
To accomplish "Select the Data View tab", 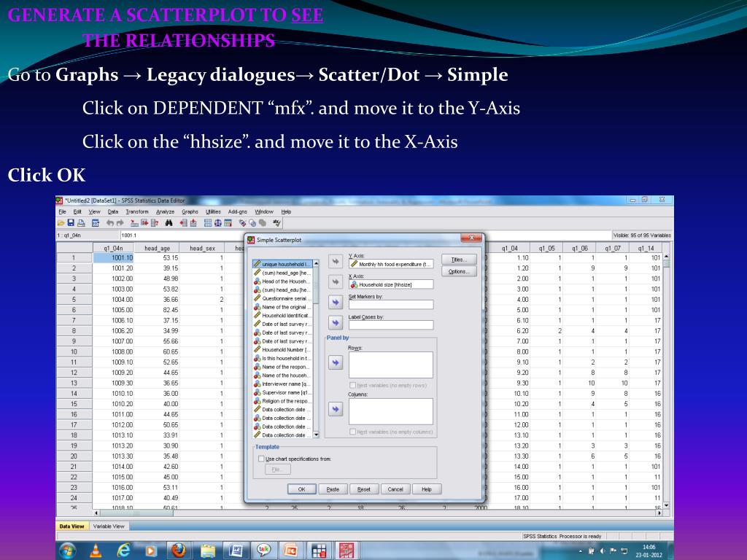I will pos(72,526).
